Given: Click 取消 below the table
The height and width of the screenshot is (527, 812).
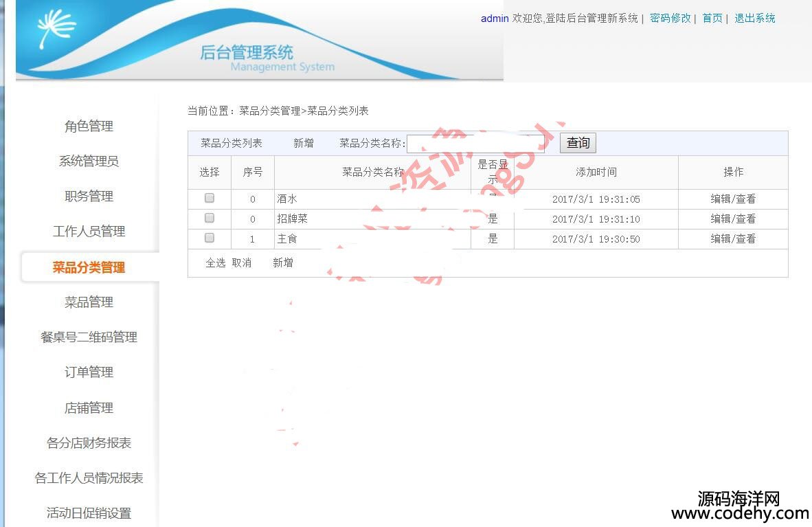Looking at the screenshot, I should [241, 262].
